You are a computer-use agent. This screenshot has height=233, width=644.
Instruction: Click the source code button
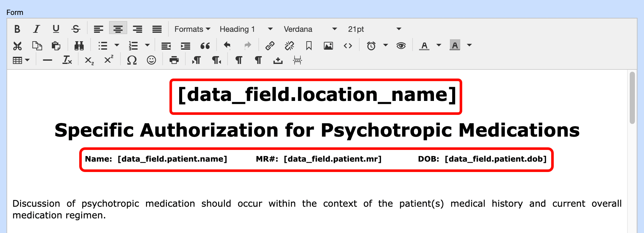pyautogui.click(x=348, y=46)
